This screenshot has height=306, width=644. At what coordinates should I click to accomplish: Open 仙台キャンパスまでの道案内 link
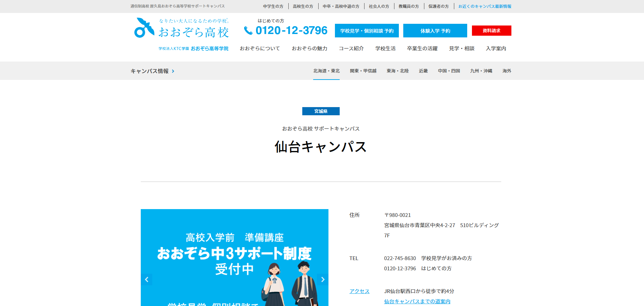(x=417, y=301)
